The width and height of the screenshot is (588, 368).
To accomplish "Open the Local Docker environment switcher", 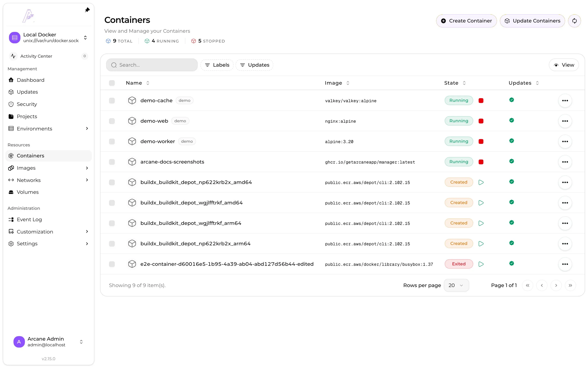I will point(48,37).
